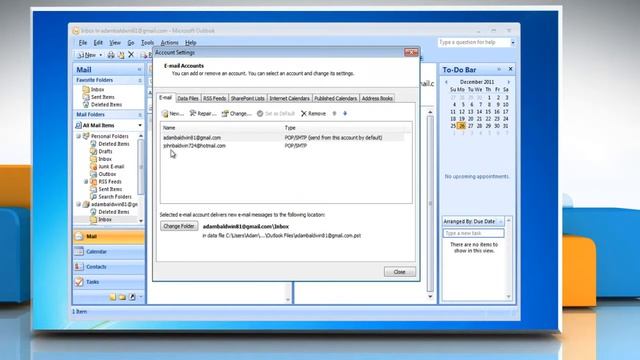Open the Actions menu

pos(169,42)
